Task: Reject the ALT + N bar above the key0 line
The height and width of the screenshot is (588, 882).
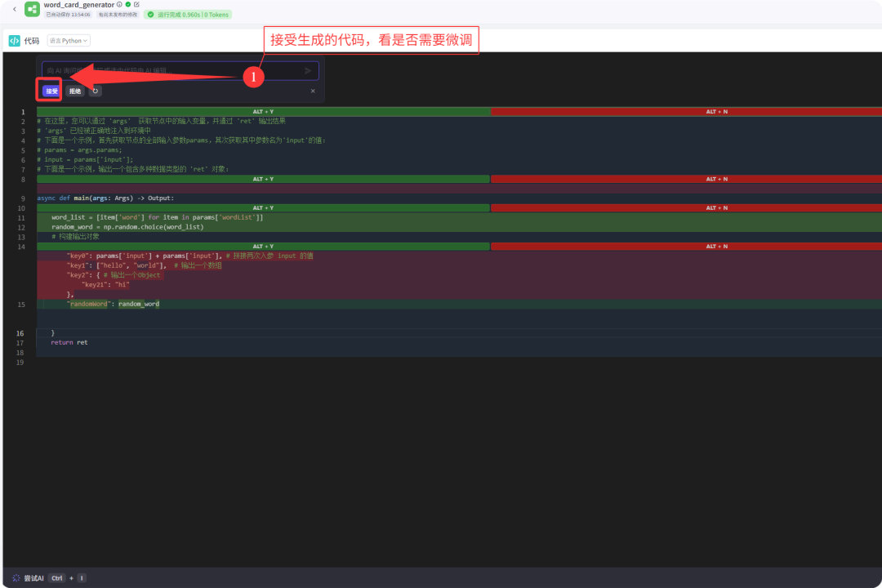Action: 686,246
